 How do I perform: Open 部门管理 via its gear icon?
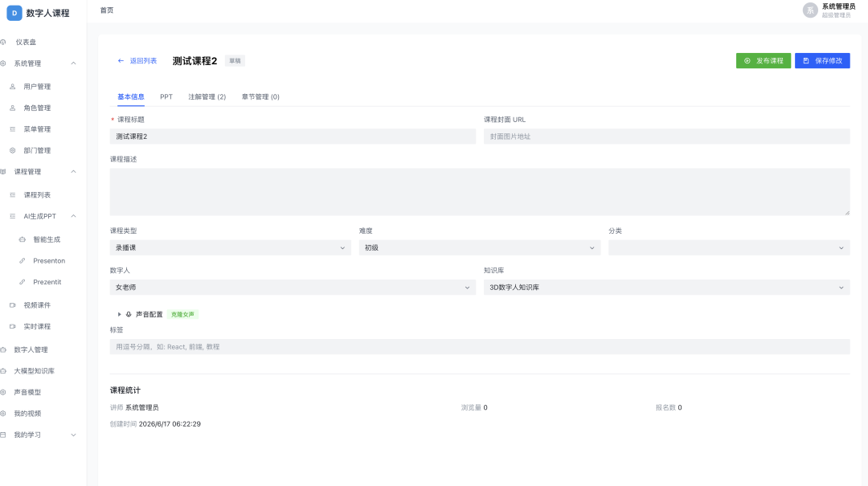pos(13,150)
